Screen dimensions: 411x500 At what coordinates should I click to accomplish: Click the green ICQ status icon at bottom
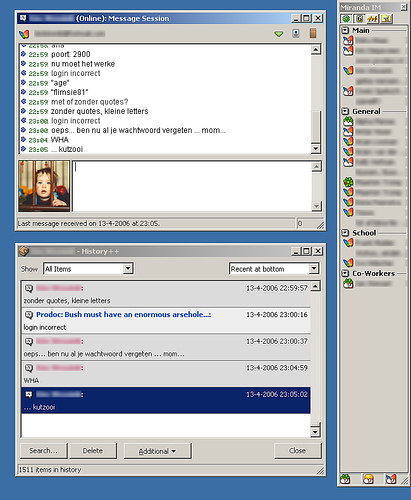pyautogui.click(x=345, y=479)
